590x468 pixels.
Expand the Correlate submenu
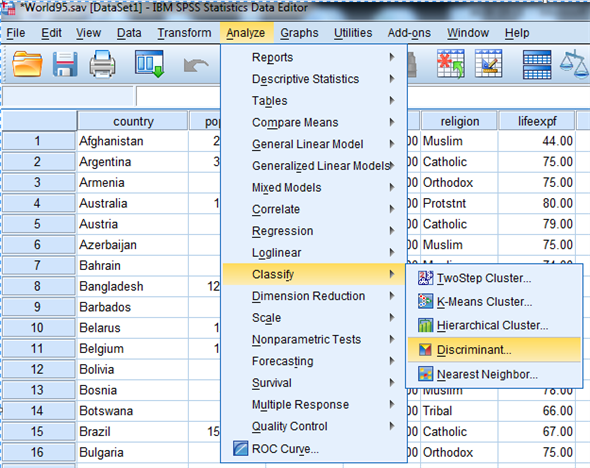[x=315, y=209]
